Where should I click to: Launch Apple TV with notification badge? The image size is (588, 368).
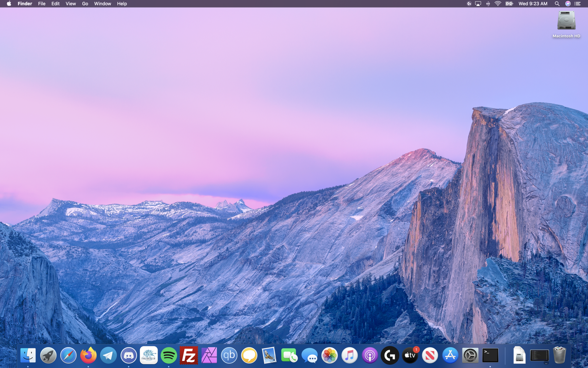[410, 355]
